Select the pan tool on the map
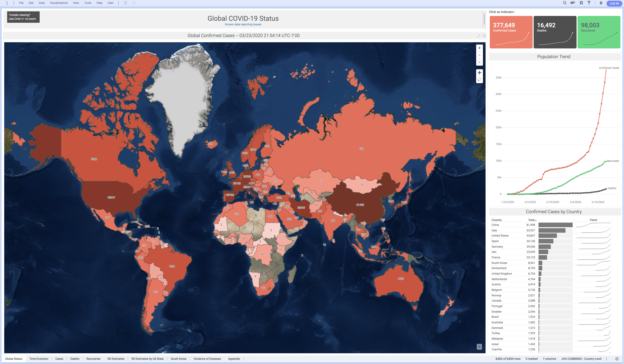The image size is (624, 364). coord(479,72)
